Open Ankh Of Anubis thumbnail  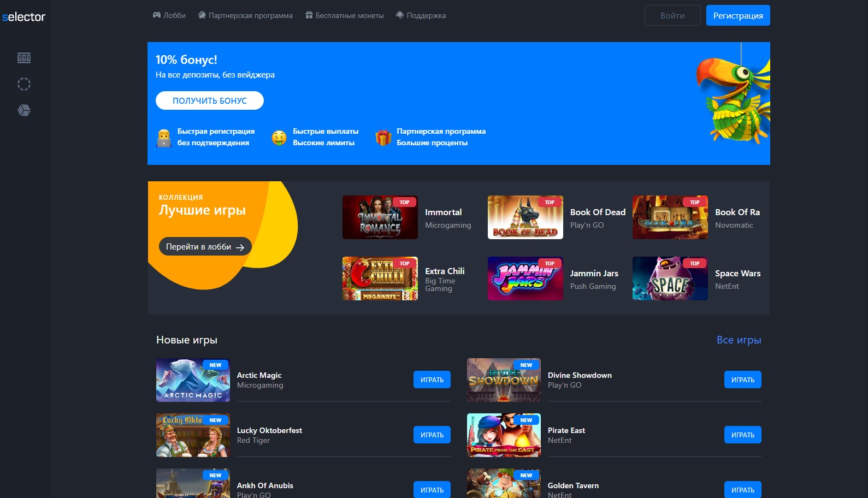pos(193,483)
